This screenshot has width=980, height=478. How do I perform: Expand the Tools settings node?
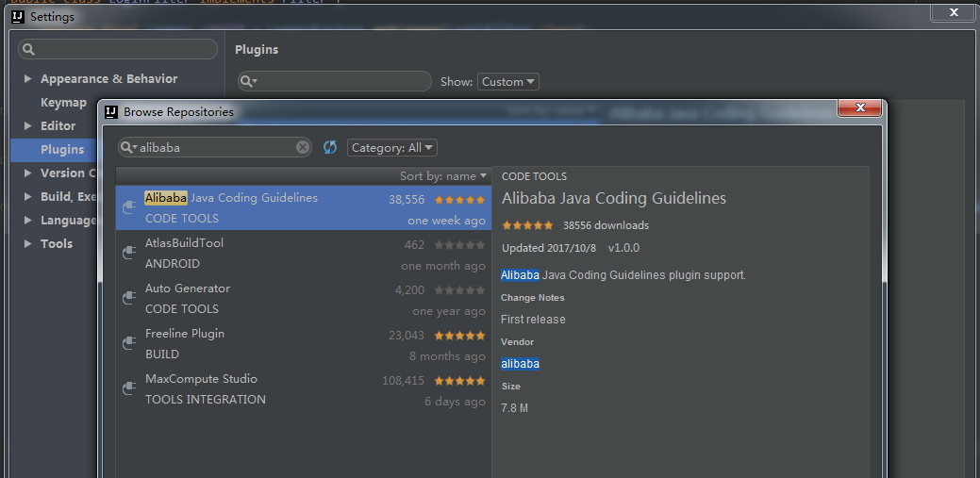click(27, 243)
